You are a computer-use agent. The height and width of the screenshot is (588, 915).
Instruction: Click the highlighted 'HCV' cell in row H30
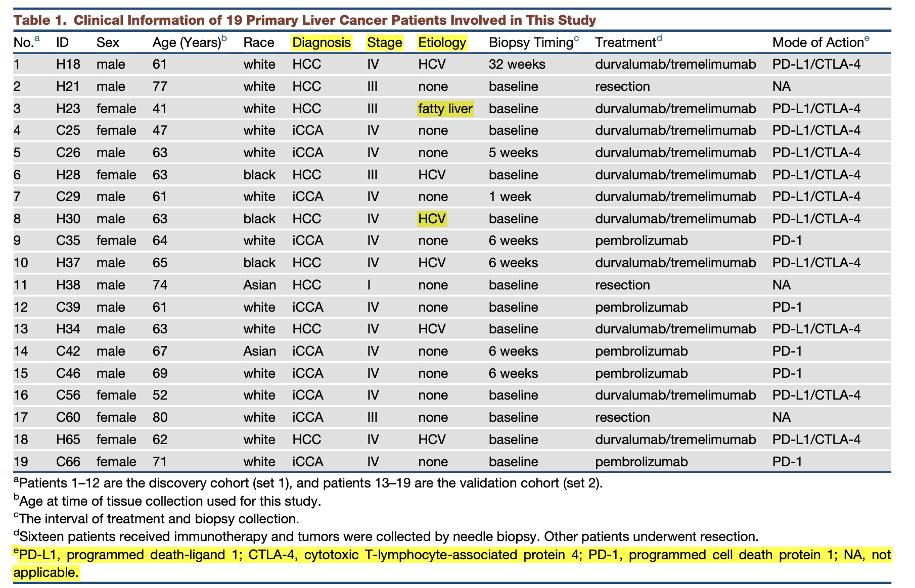pos(432,219)
